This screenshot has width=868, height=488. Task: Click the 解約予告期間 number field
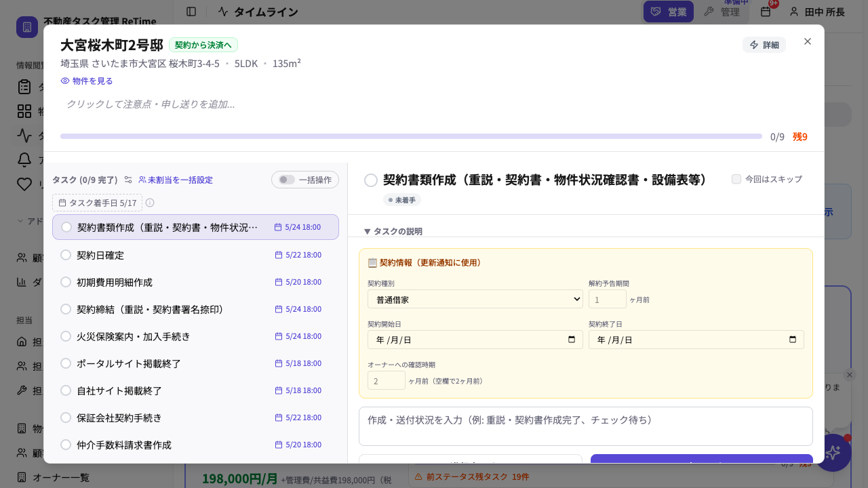608,299
